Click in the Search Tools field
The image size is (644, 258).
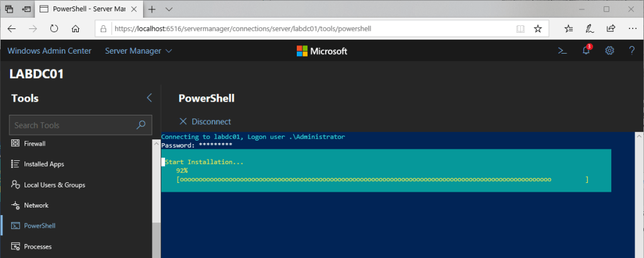coord(72,125)
